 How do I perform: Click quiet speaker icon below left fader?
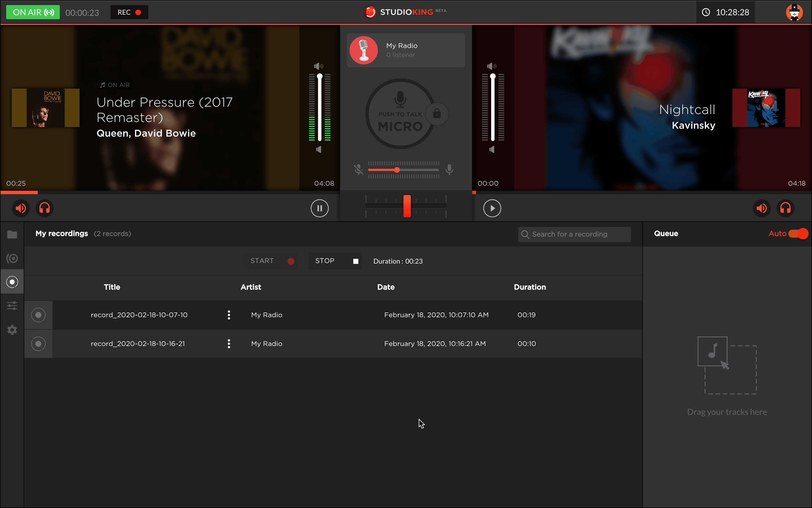click(319, 149)
